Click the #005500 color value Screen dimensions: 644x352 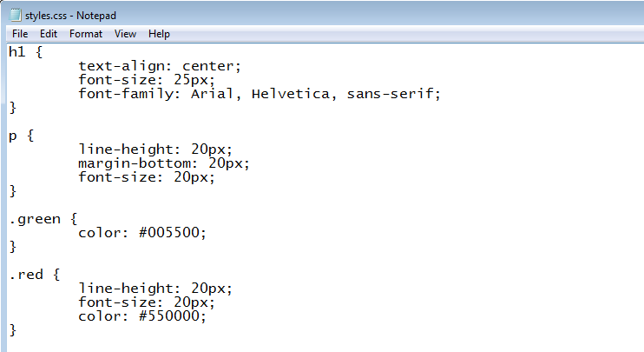(x=169, y=233)
